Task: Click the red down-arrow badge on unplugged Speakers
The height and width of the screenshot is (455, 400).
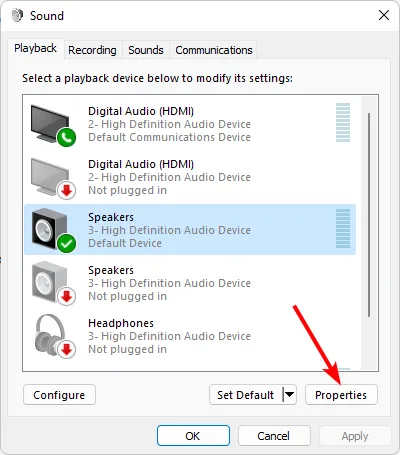Action: tap(67, 296)
